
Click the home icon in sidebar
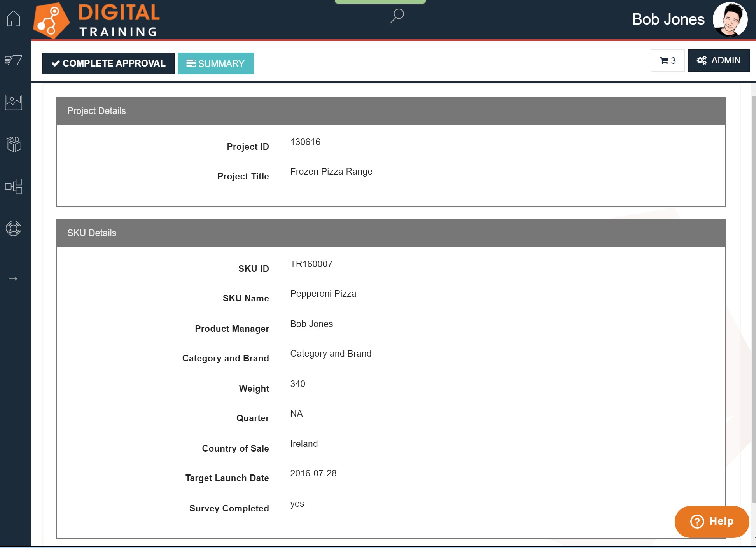[14, 18]
